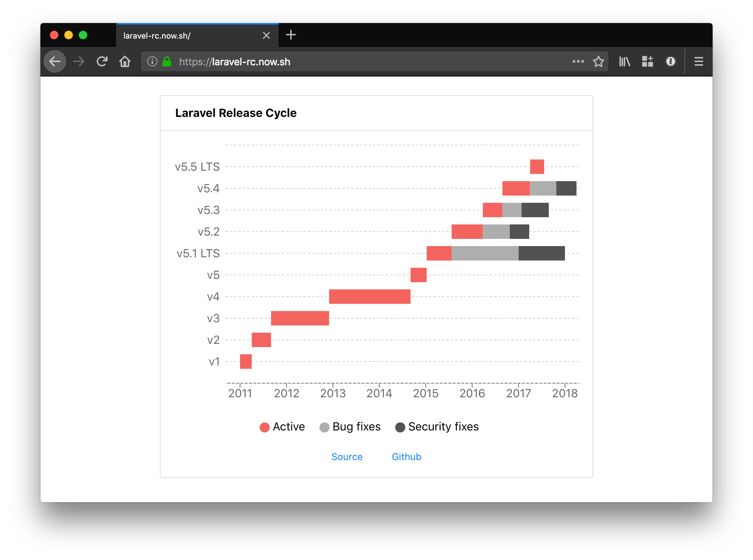Click the browser back arrow button
753x560 pixels.
[55, 62]
